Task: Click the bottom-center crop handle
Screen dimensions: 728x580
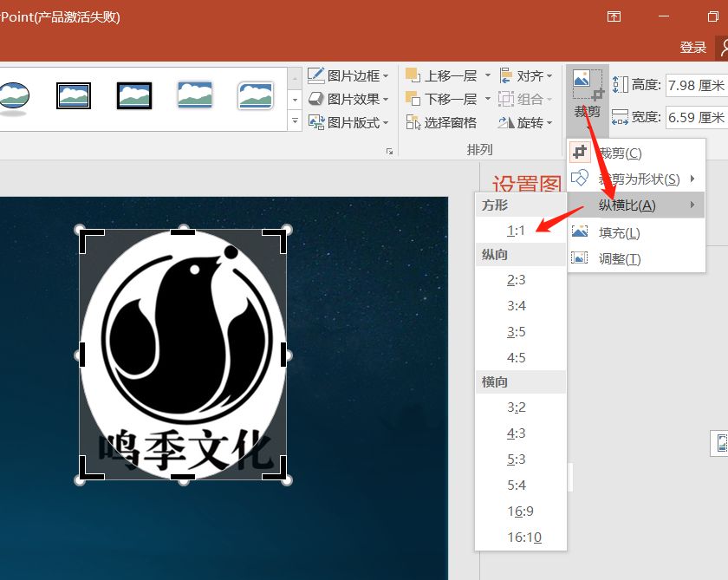Action: 183,477
